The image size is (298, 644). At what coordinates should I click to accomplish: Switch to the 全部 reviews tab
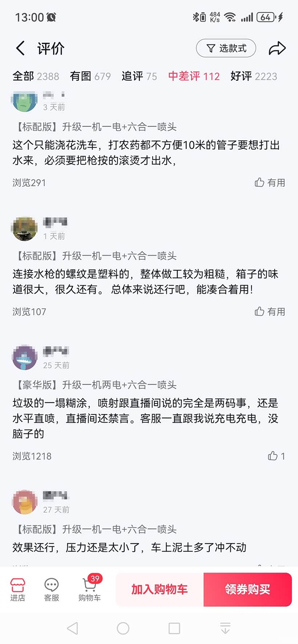36,76
